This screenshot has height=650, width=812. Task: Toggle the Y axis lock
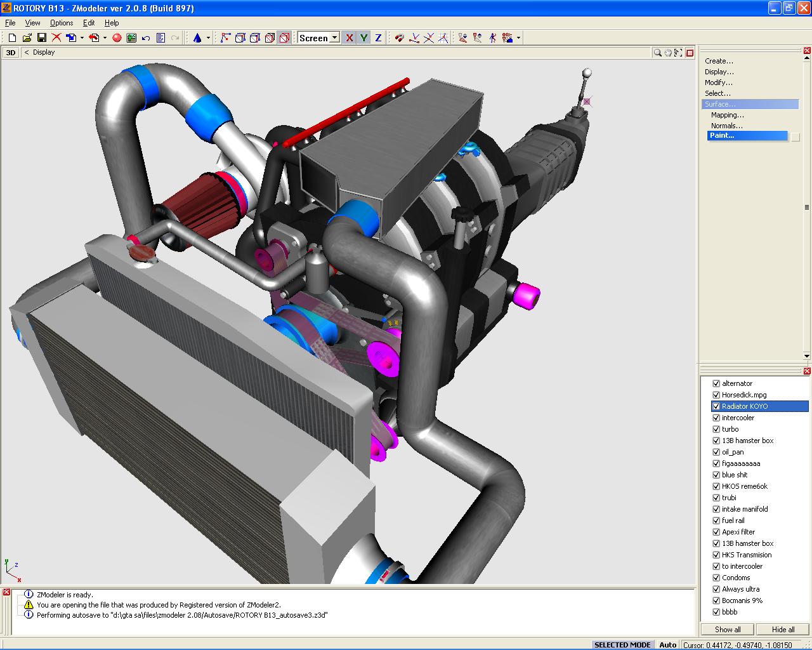(x=364, y=38)
